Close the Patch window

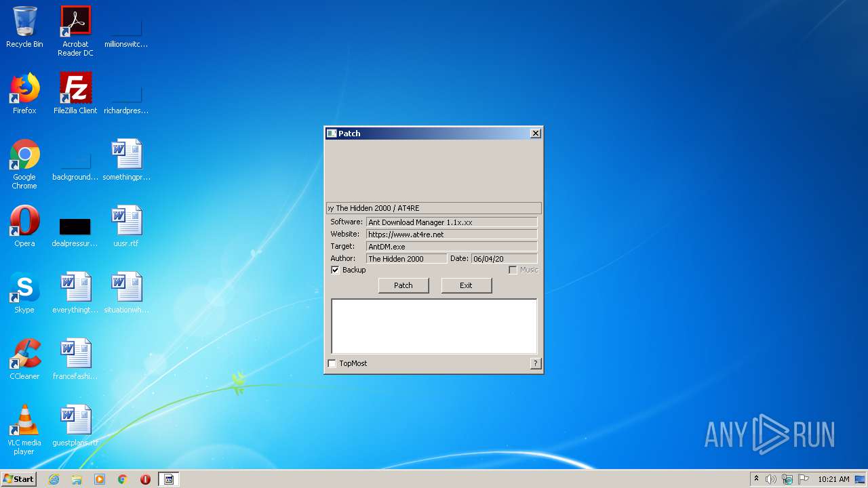536,134
